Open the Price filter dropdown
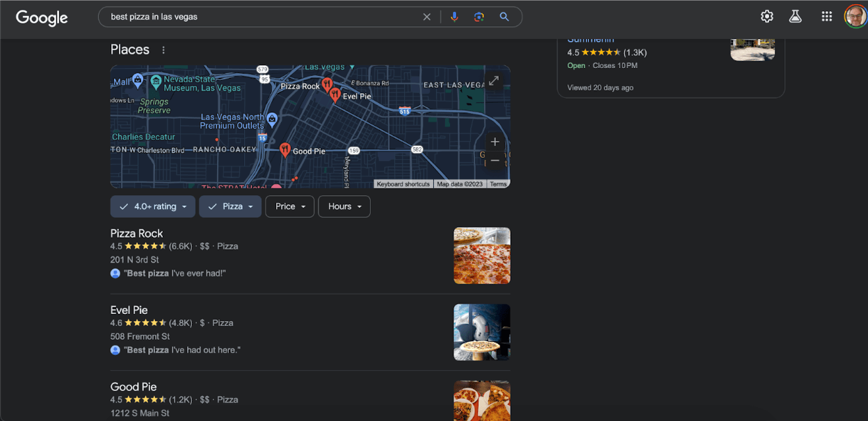The height and width of the screenshot is (421, 868). pyautogui.click(x=290, y=206)
